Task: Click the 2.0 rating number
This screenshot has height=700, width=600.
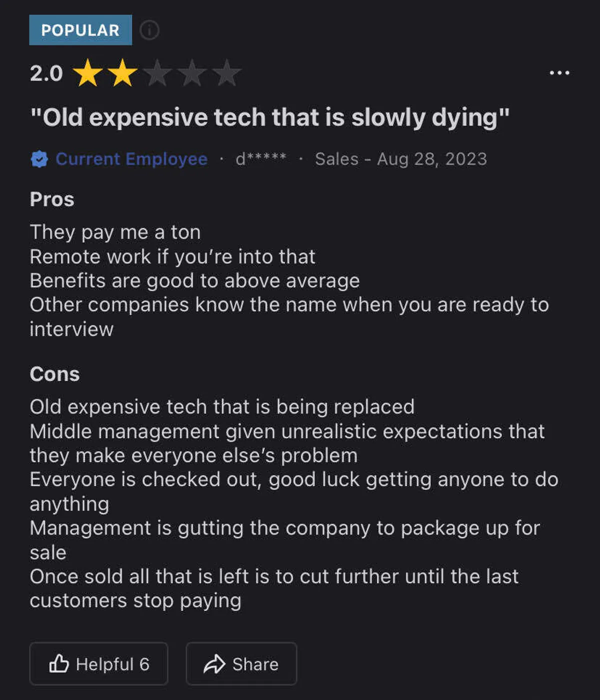Action: tap(46, 74)
